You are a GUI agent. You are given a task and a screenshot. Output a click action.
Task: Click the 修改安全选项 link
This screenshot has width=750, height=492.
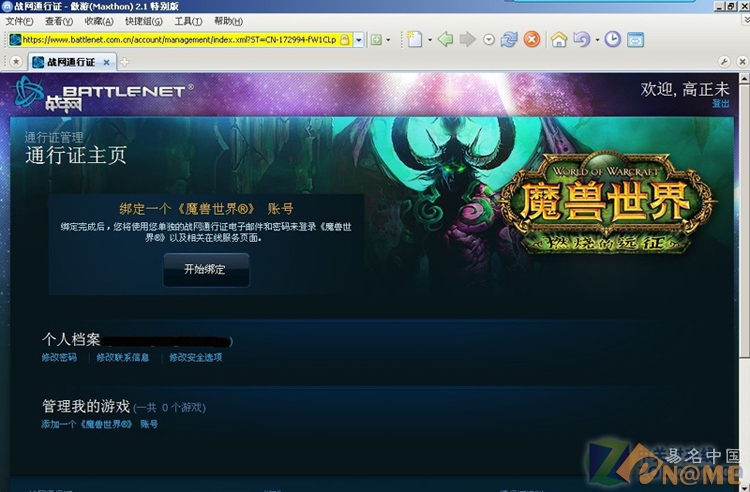[196, 358]
